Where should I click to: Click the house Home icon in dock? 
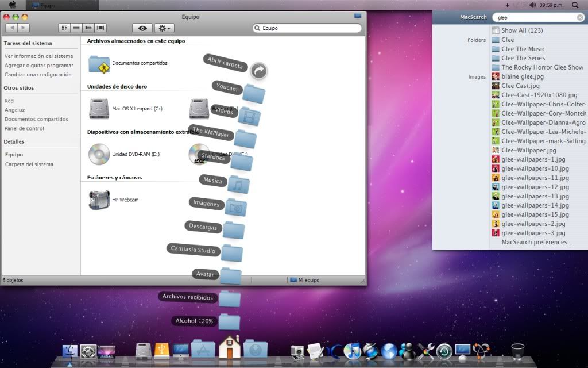coord(229,347)
